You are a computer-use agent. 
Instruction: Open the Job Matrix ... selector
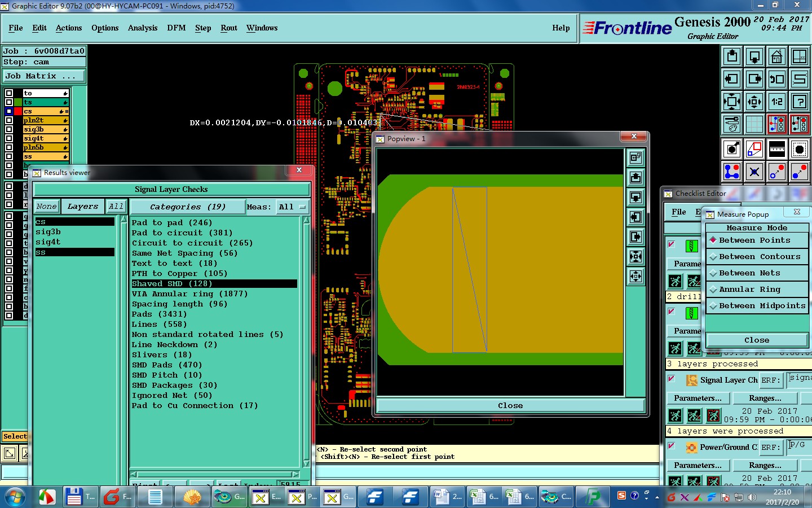(x=44, y=76)
